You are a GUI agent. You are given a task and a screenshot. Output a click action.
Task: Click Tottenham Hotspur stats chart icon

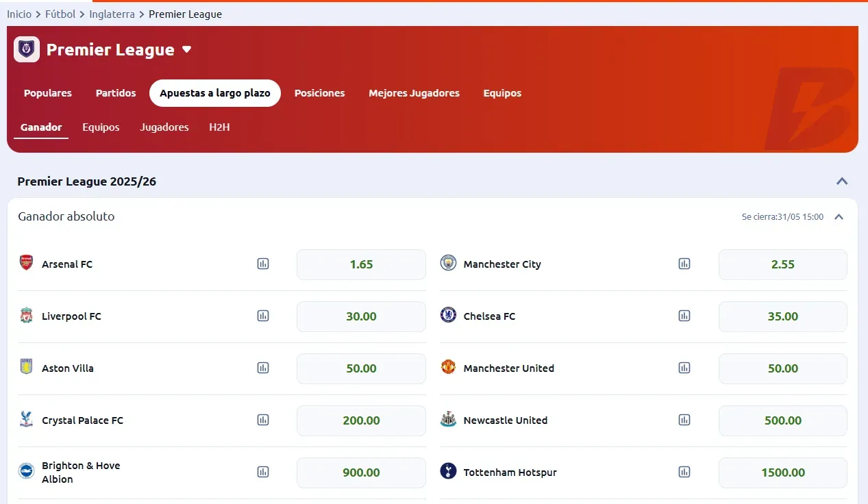(x=684, y=472)
